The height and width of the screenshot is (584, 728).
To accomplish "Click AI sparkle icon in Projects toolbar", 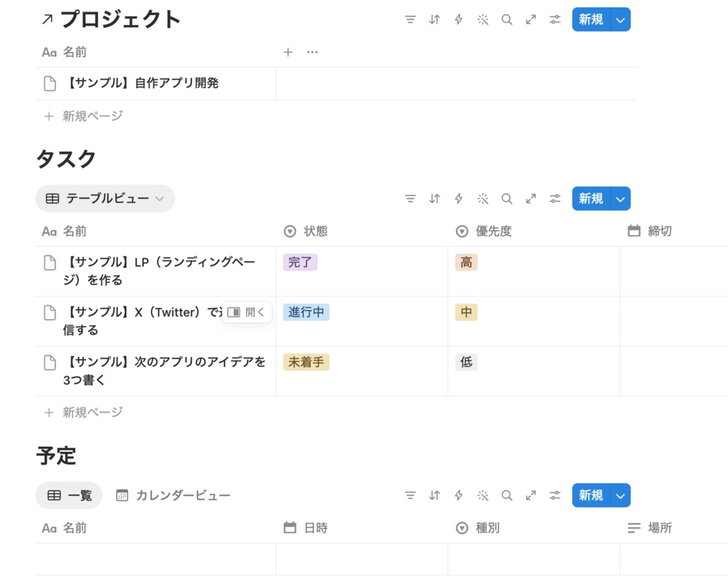I will click(483, 19).
